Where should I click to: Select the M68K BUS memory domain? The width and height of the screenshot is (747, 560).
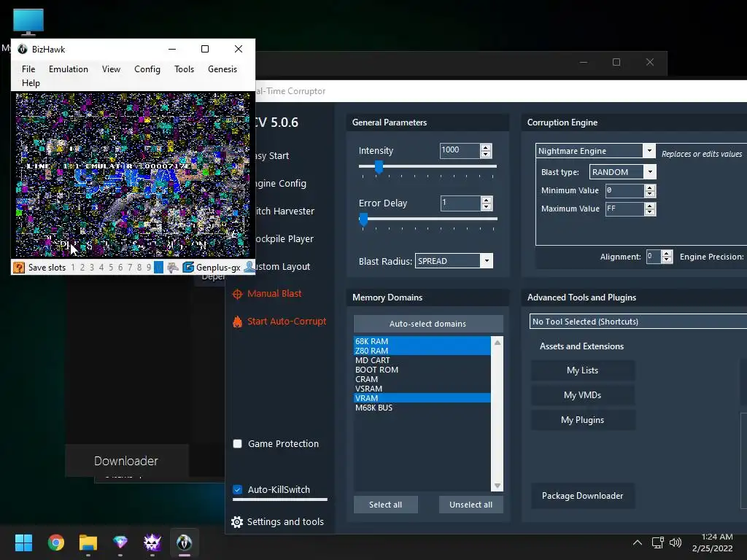[x=422, y=408]
